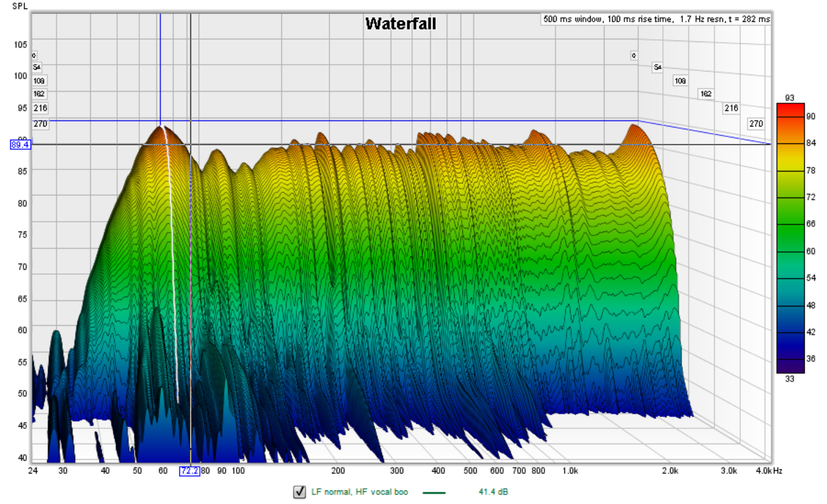Click the green trace line sample in legend
Image resolution: width=827 pixels, height=504 pixels.
click(x=433, y=492)
